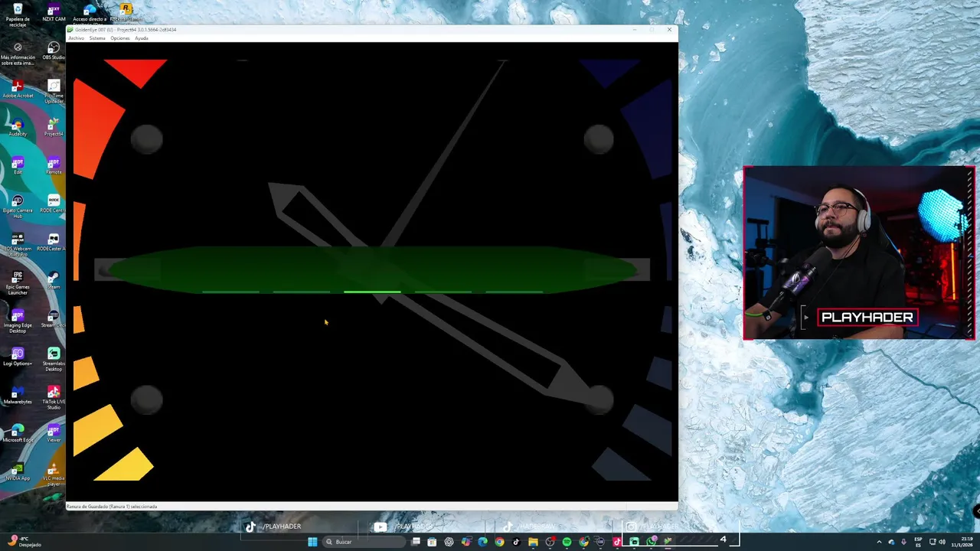The image size is (980, 551).
Task: Select the Logi Options+ desktop icon
Action: pyautogui.click(x=18, y=357)
